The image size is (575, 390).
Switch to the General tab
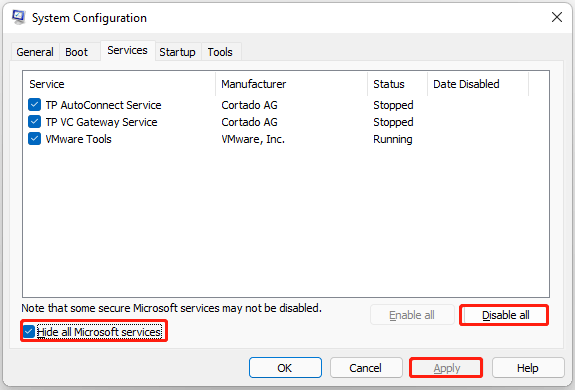(x=35, y=52)
